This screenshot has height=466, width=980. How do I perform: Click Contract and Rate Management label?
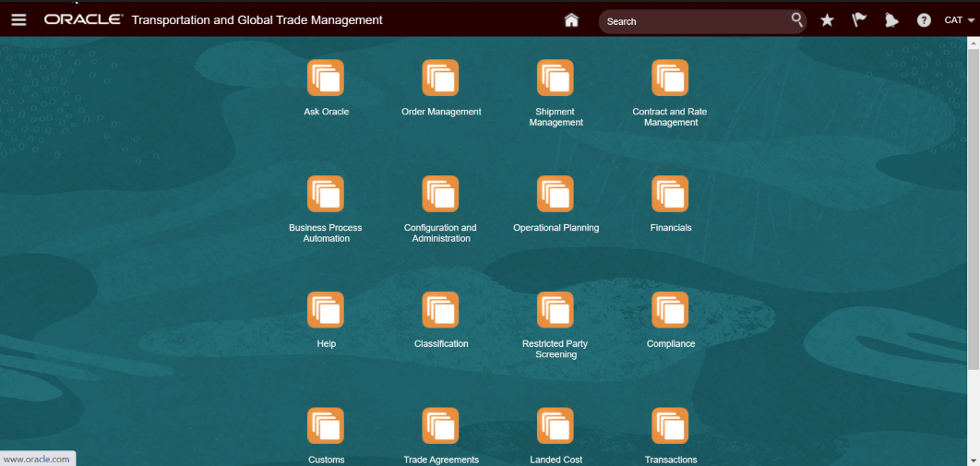pyautogui.click(x=670, y=117)
